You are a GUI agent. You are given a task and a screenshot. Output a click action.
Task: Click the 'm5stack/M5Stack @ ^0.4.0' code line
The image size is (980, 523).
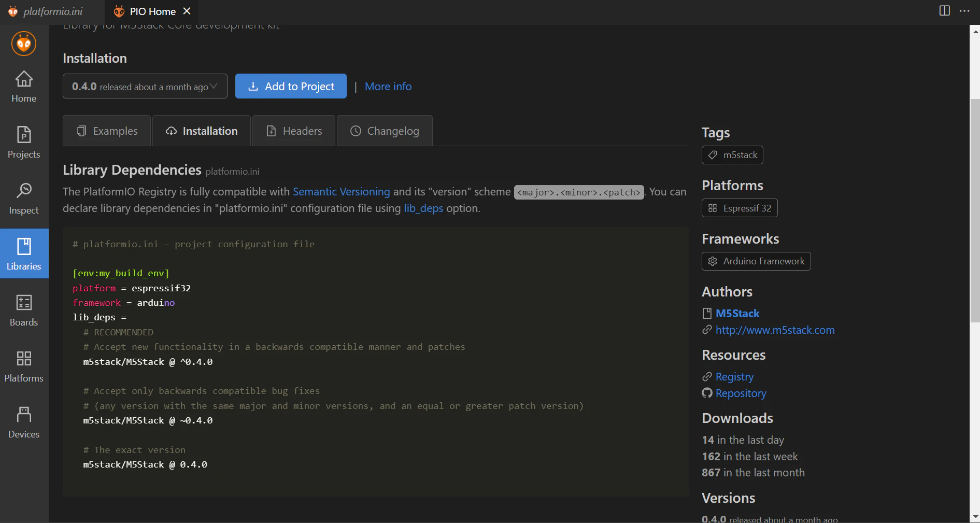[148, 362]
